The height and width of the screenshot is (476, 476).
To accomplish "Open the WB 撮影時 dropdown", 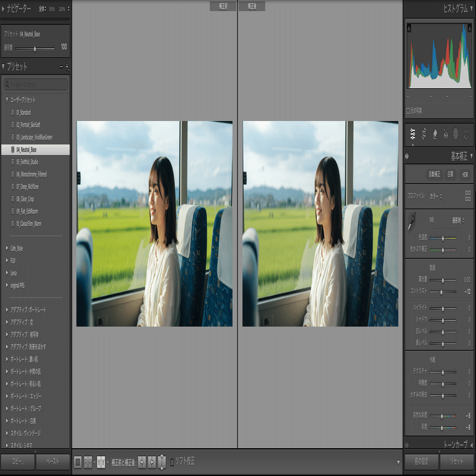I will pyautogui.click(x=458, y=220).
